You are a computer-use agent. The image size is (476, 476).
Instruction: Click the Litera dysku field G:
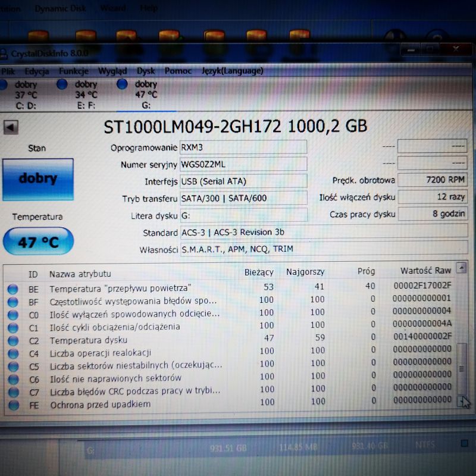point(244,215)
